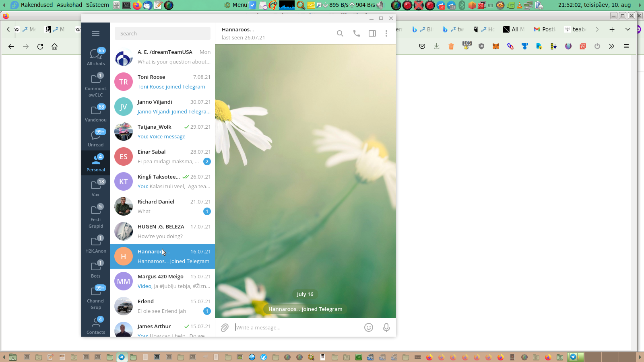Attach a file with the paperclip icon
644x362 pixels.
pyautogui.click(x=225, y=327)
